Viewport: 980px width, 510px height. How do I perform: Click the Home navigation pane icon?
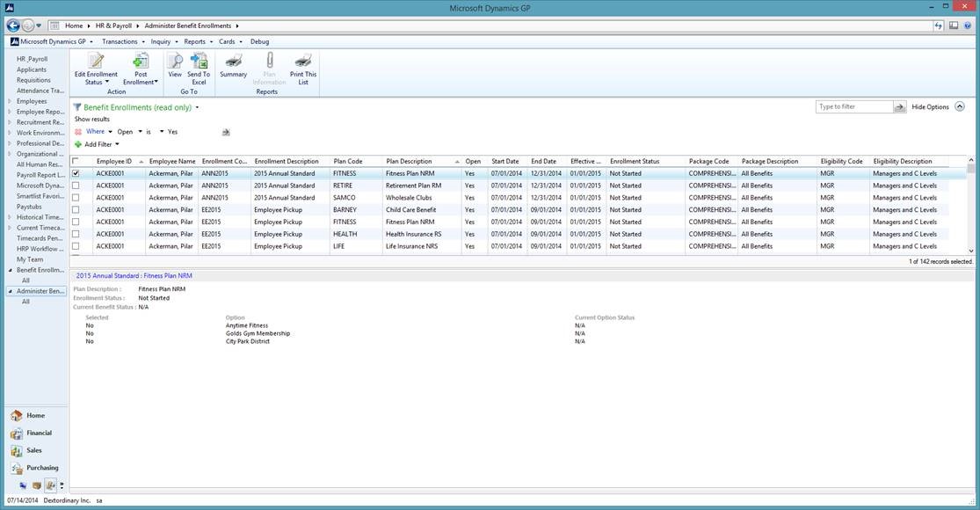pos(16,416)
